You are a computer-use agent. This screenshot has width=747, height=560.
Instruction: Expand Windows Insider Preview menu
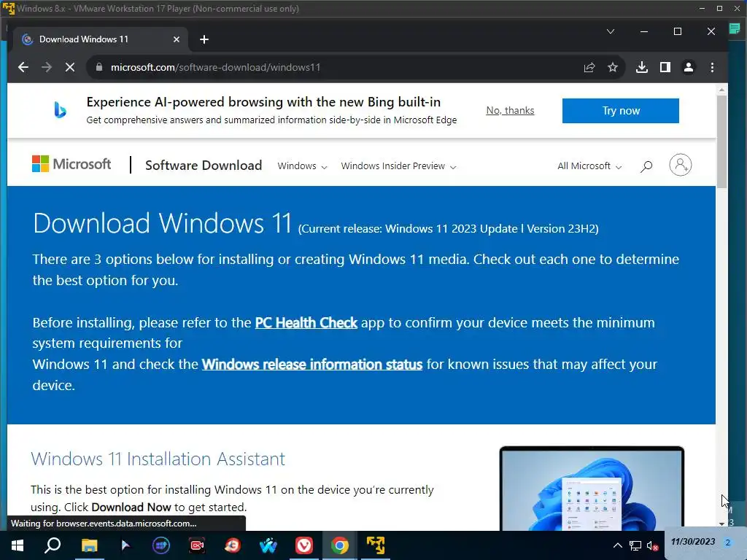pyautogui.click(x=399, y=166)
